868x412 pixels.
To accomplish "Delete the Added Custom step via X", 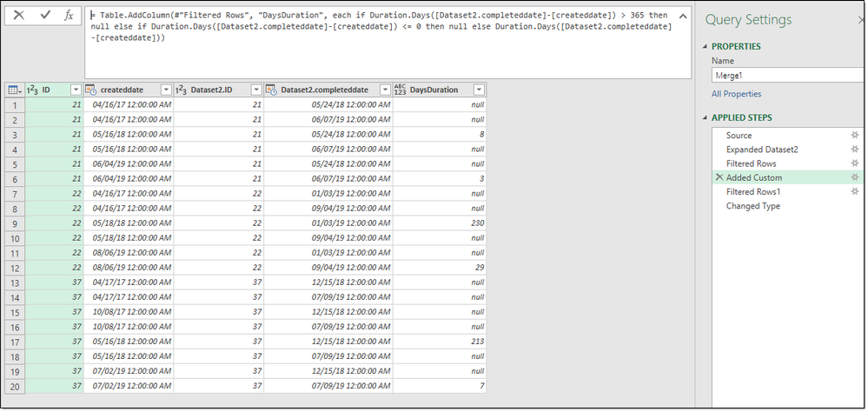I will [x=719, y=177].
